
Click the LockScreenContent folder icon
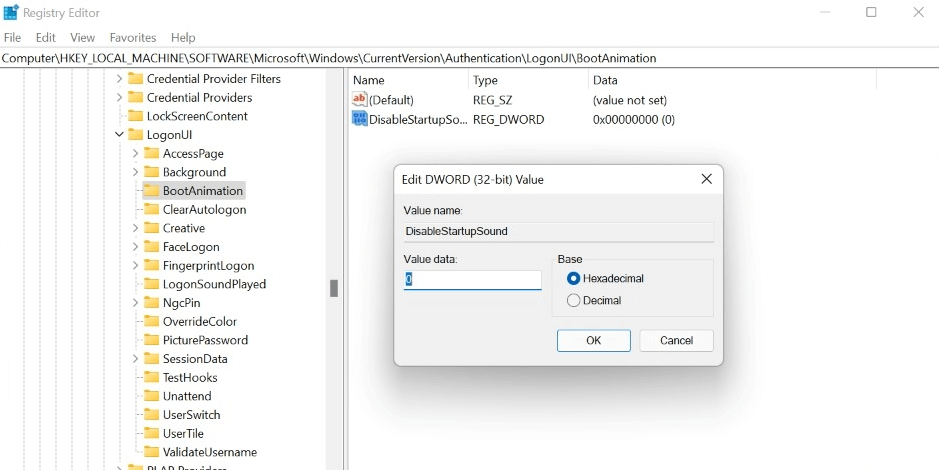tap(136, 116)
